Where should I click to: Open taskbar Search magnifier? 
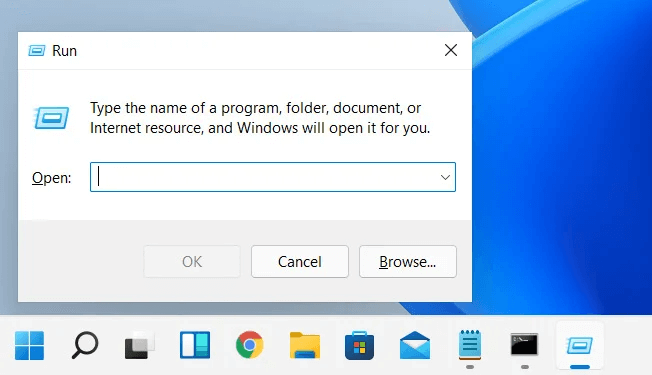click(85, 345)
